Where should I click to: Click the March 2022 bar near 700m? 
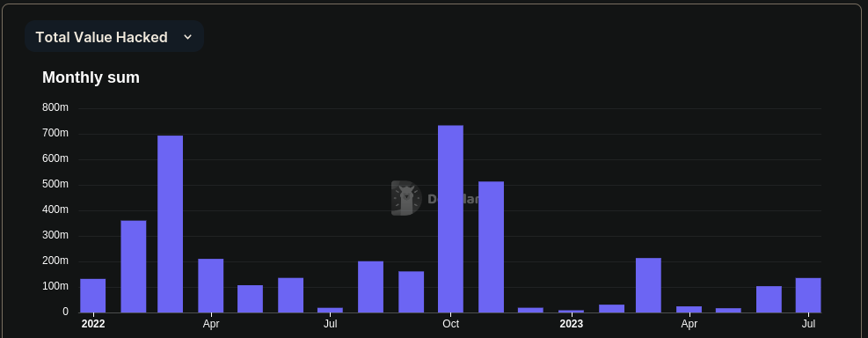170,224
